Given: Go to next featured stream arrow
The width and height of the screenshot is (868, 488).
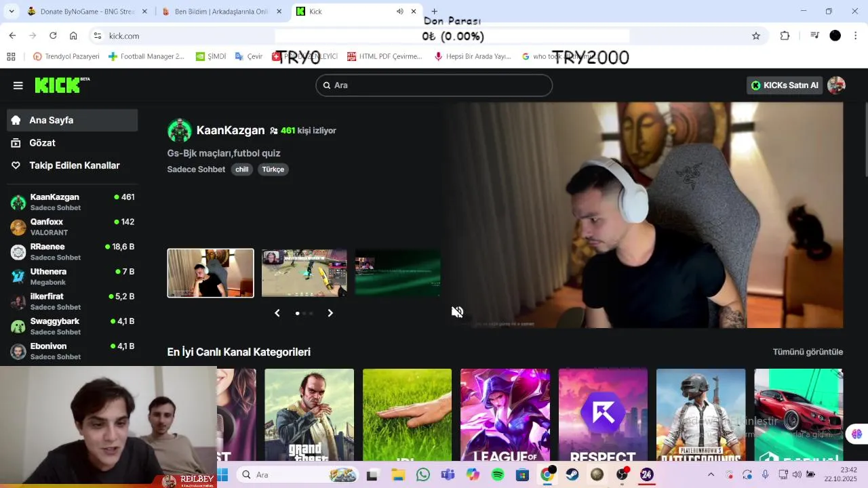Looking at the screenshot, I should click(330, 312).
